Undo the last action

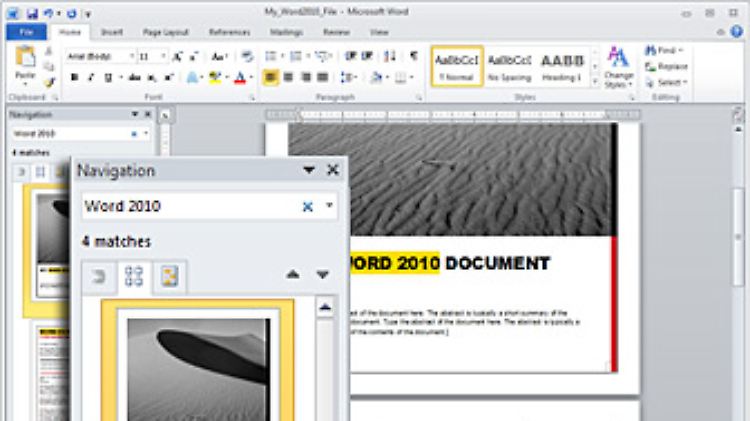coord(48,13)
